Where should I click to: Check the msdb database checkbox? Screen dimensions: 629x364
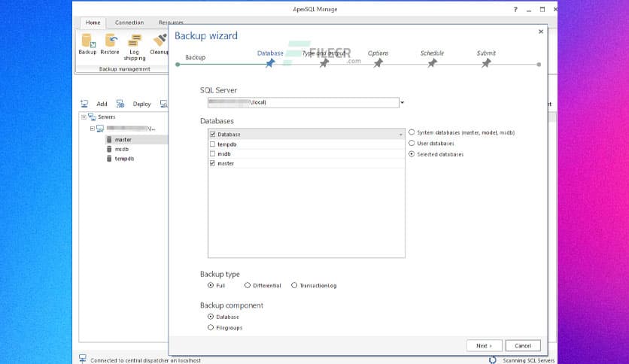pyautogui.click(x=213, y=153)
